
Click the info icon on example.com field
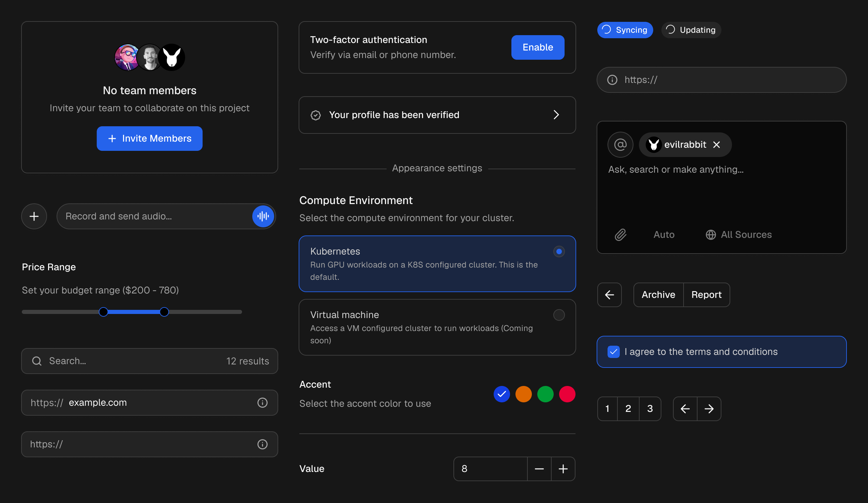pos(263,402)
